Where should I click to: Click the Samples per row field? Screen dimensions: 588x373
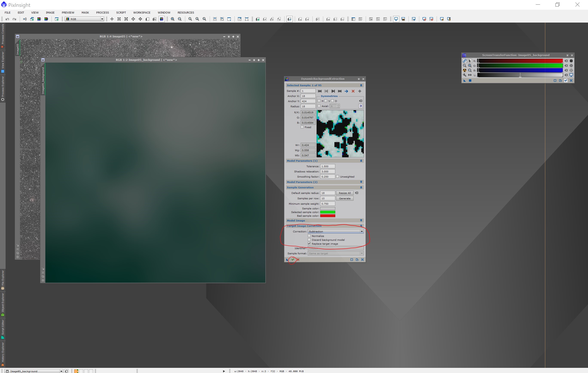point(328,198)
